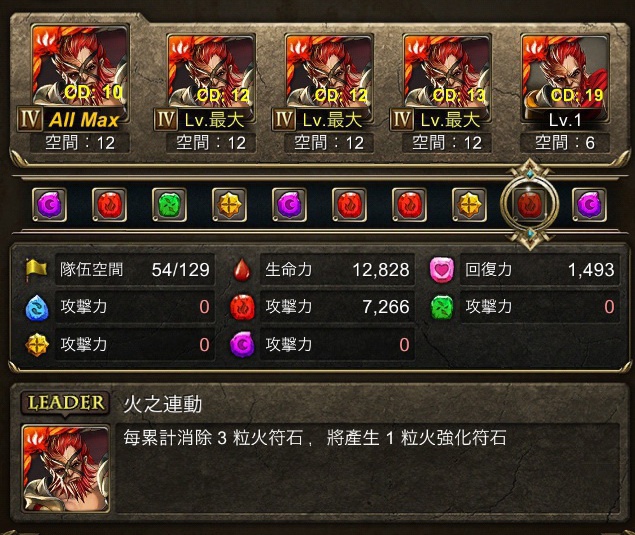Tap the LEADER skill badge

pos(65,403)
